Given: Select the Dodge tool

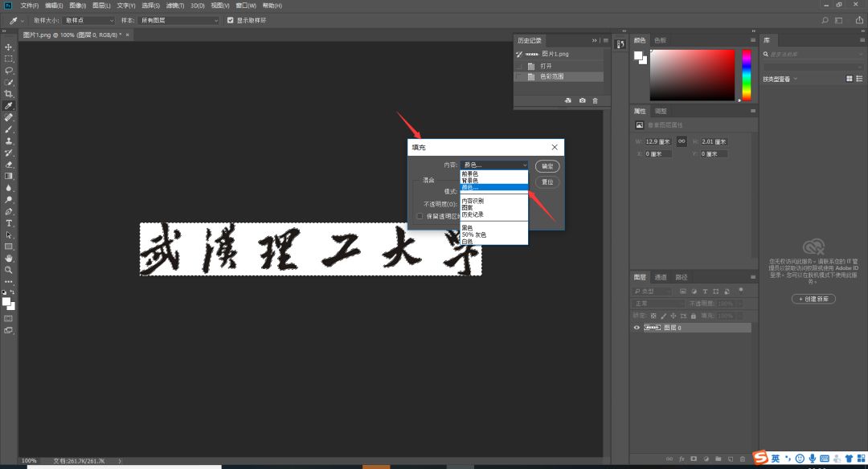Looking at the screenshot, I should 8,200.
